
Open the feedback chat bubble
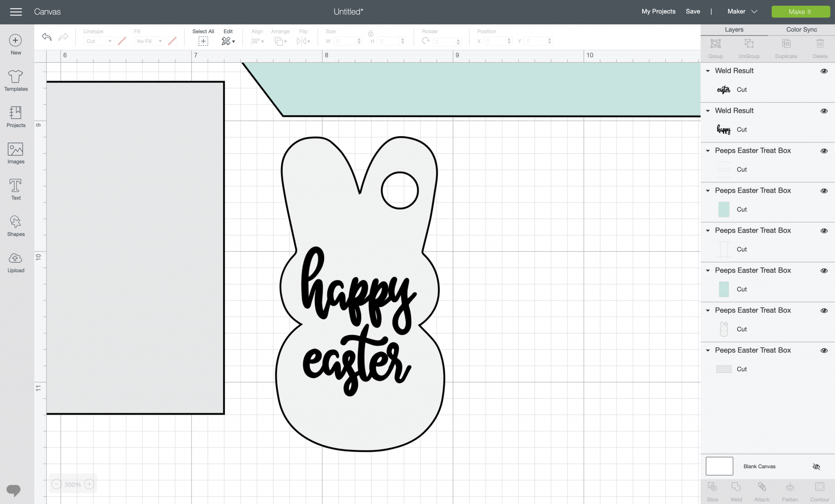point(13,490)
